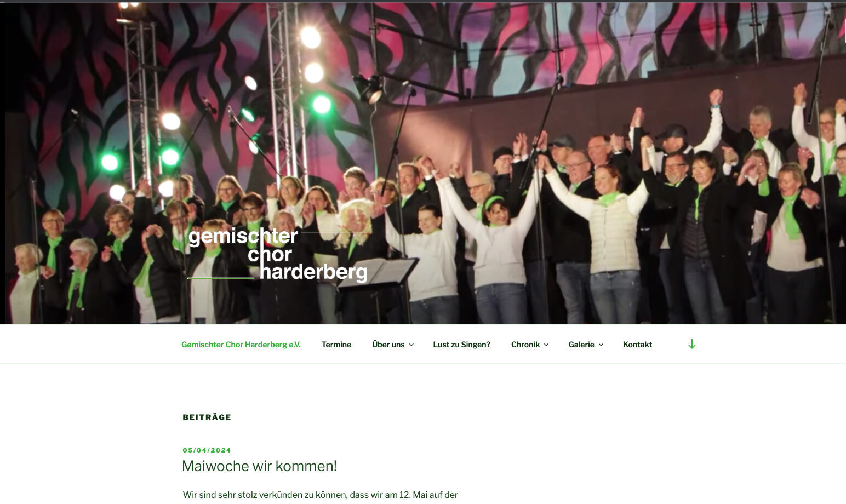Screen dimensions: 846x504
Task: Click the green scroll-down arrow icon
Action: coord(691,344)
